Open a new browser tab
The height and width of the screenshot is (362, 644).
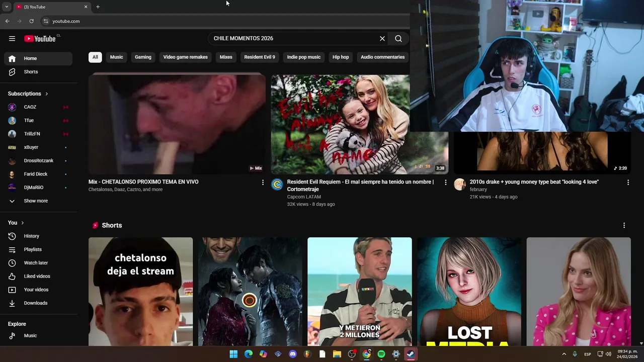coord(98,7)
